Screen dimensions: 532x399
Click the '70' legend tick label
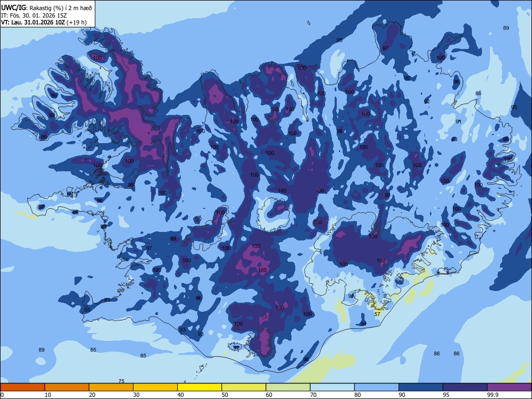click(313, 395)
